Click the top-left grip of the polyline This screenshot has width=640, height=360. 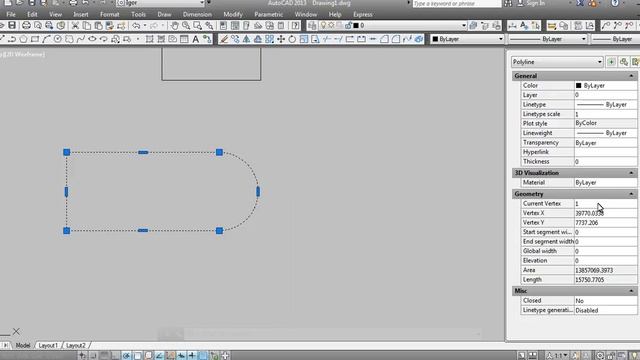[67, 152]
